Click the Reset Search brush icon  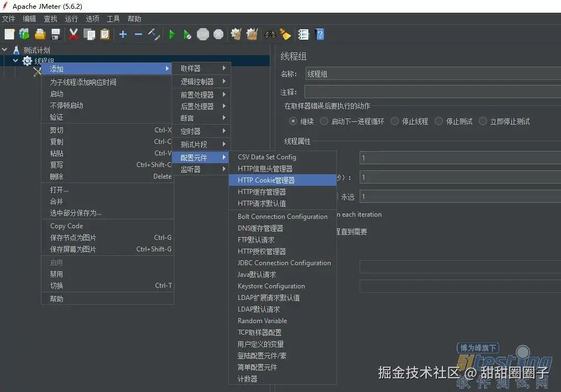285,34
